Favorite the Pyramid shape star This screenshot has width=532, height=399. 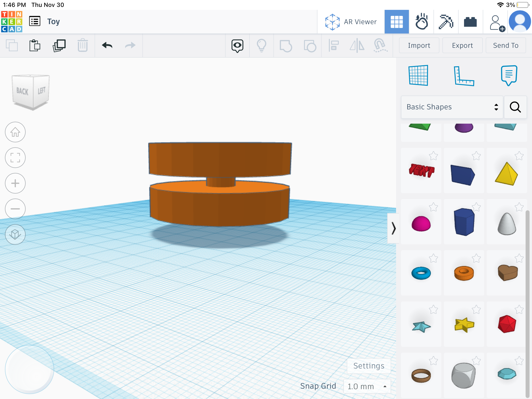[x=519, y=156]
